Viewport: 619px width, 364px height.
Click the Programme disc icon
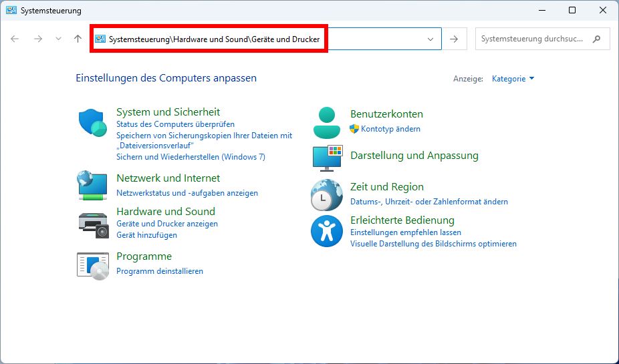pyautogui.click(x=93, y=266)
